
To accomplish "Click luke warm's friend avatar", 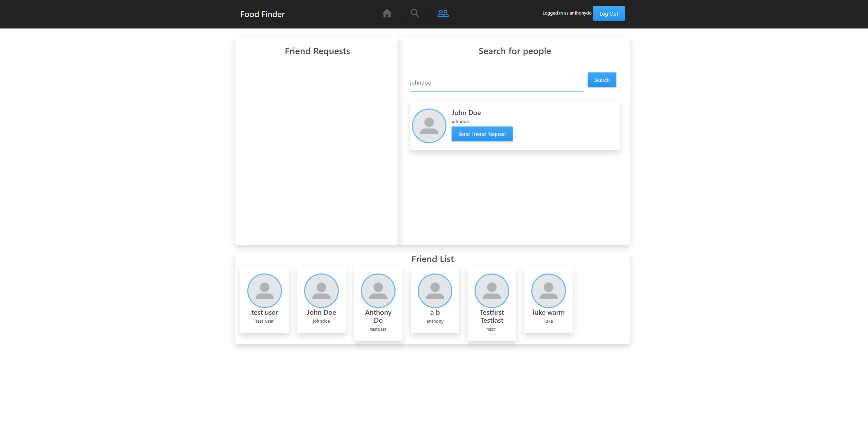I will pos(548,291).
